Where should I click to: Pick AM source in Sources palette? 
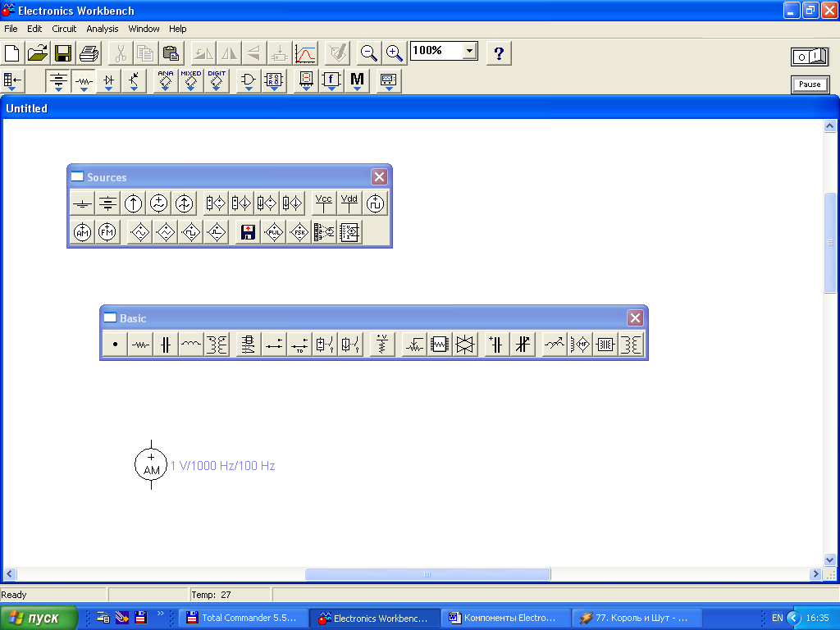click(x=83, y=232)
